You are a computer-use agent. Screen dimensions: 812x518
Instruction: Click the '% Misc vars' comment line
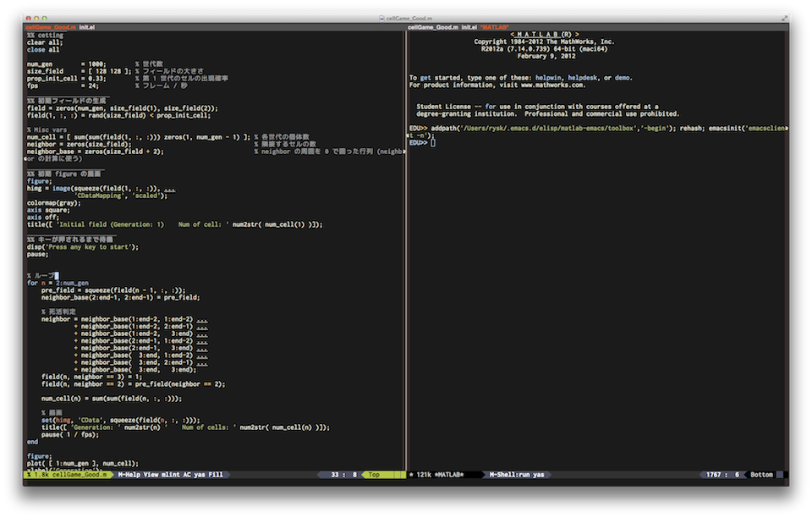(47, 130)
